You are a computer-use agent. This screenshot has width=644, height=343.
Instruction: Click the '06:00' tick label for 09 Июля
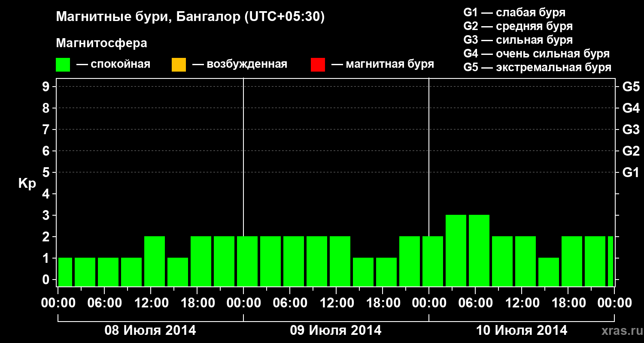point(290,303)
